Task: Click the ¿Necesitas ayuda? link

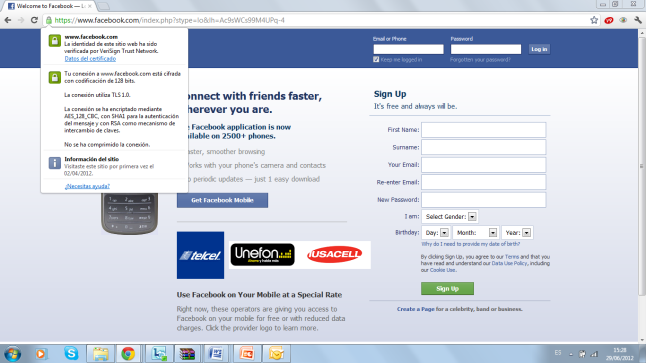Action: point(87,186)
